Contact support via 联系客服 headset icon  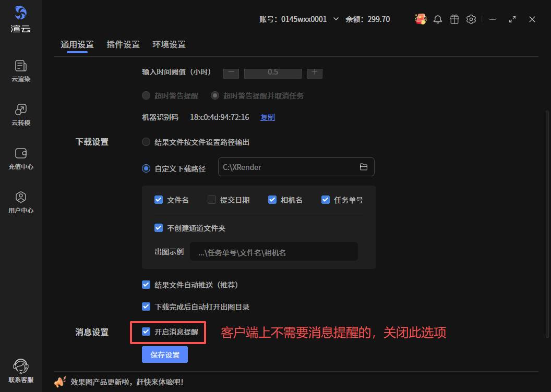[21, 366]
